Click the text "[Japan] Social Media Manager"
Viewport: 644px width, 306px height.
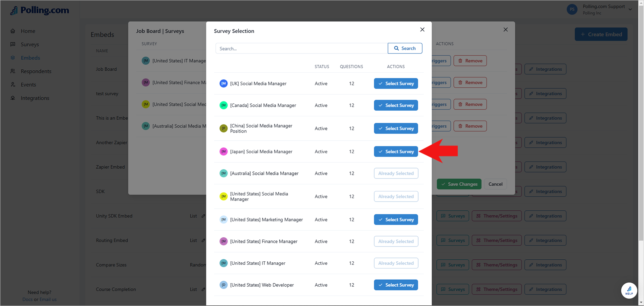point(261,151)
